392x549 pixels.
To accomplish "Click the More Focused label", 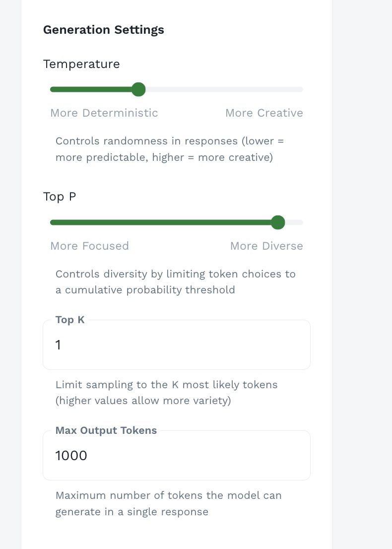I will pos(89,246).
